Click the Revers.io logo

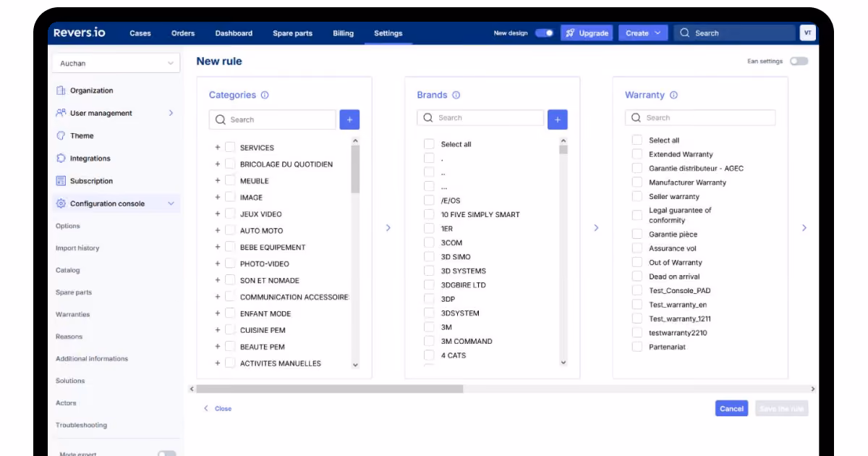coord(79,33)
